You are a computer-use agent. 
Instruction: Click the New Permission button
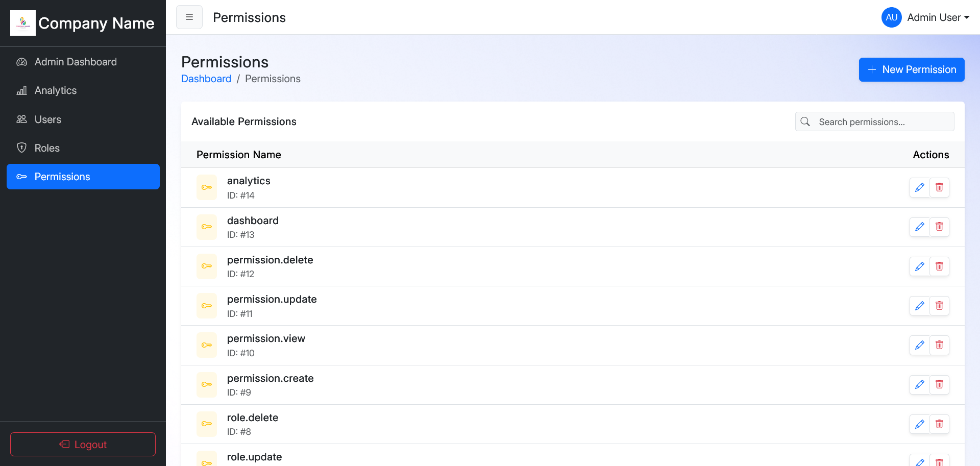click(x=911, y=69)
